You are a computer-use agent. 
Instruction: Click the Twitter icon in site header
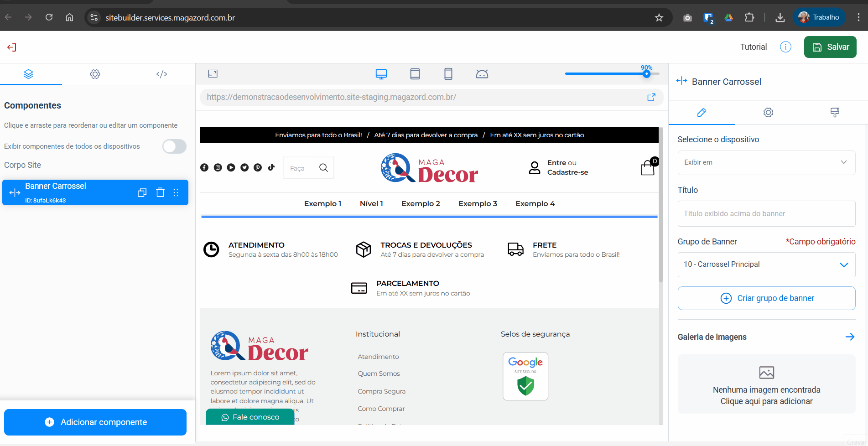tap(244, 168)
